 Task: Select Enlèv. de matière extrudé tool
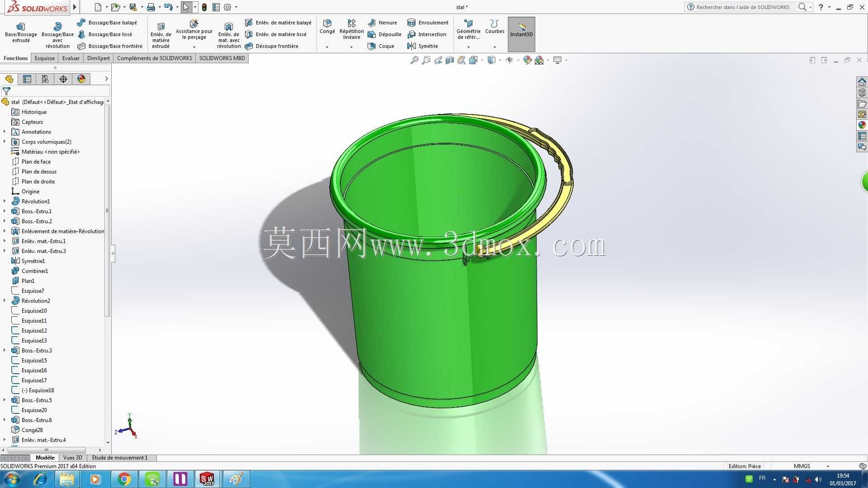point(160,35)
